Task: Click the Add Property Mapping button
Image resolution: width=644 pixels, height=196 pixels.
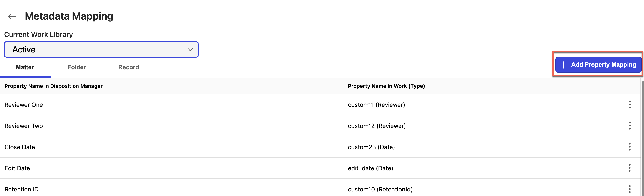Action: [598, 65]
